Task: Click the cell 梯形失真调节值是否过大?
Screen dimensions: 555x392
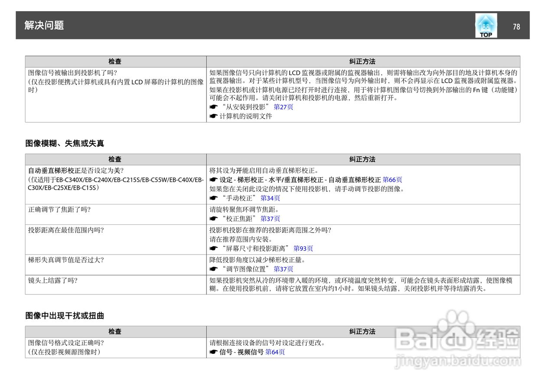Action: click(x=116, y=265)
